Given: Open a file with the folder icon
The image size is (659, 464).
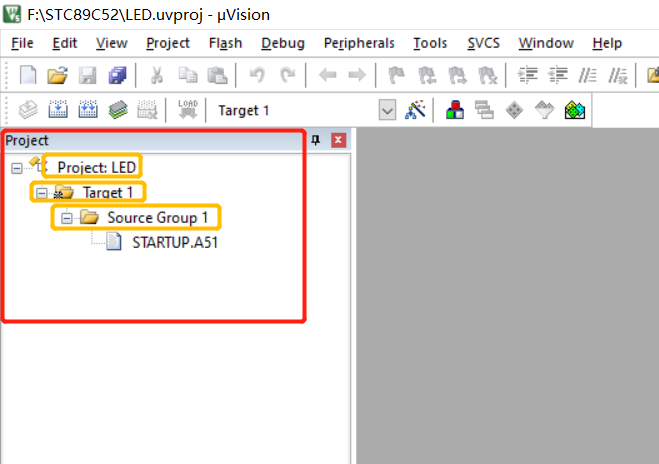Looking at the screenshot, I should (57, 76).
